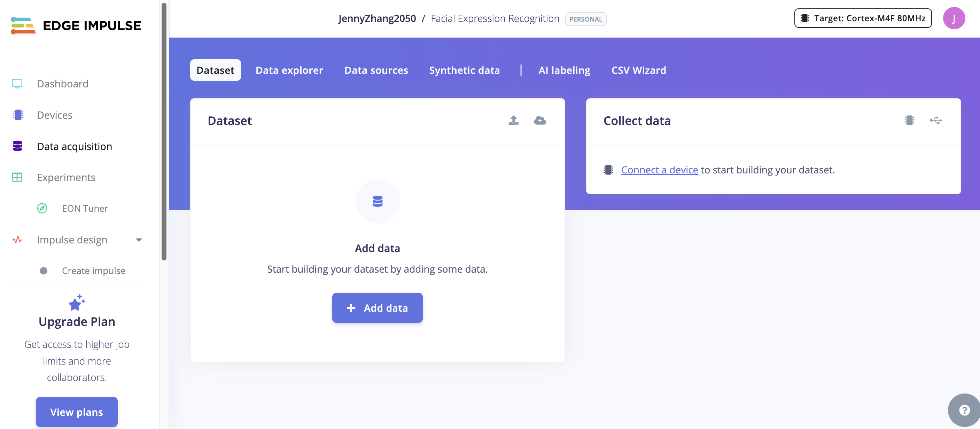Click the Impulse design label in the sidebar
The width and height of the screenshot is (980, 429).
[x=72, y=240]
